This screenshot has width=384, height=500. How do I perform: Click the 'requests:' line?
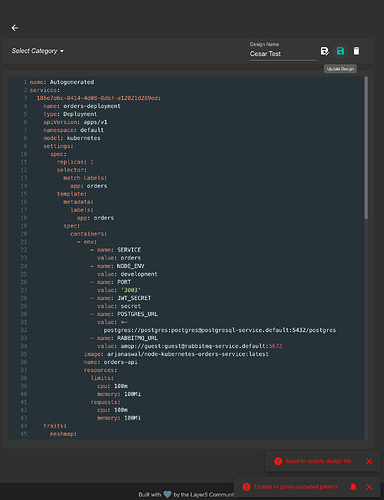[105, 402]
